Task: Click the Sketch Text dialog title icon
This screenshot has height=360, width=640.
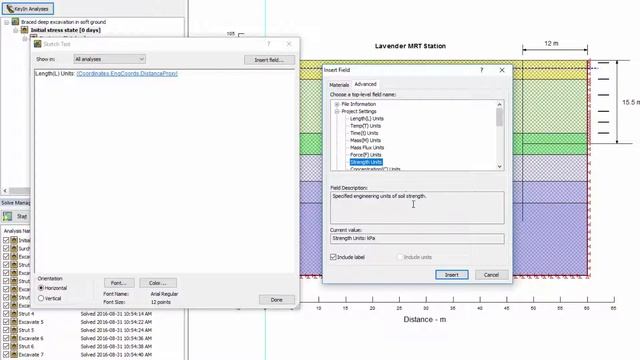Action: (x=38, y=44)
